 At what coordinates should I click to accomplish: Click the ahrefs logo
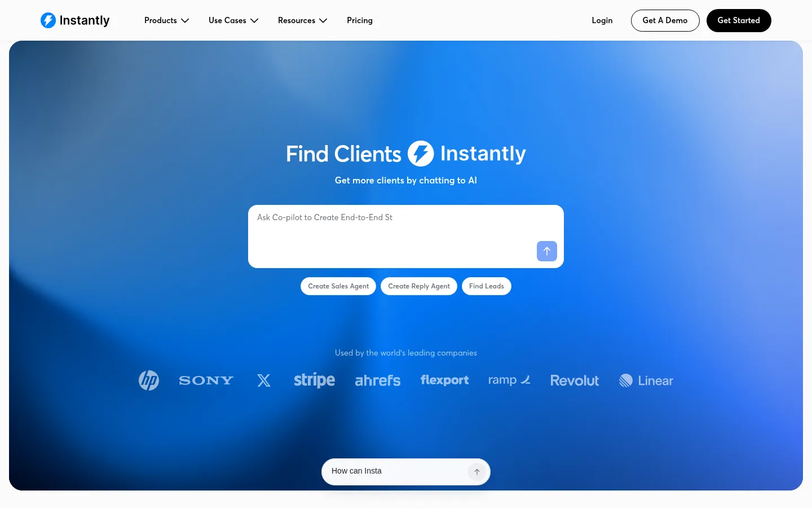(x=378, y=380)
